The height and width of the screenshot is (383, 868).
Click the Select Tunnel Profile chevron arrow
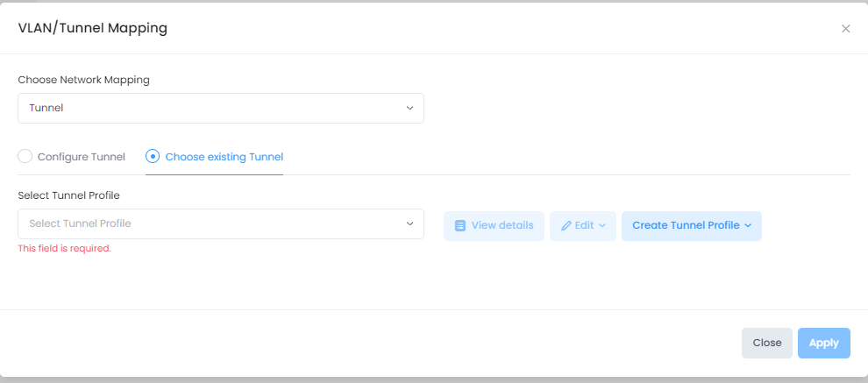click(x=409, y=223)
